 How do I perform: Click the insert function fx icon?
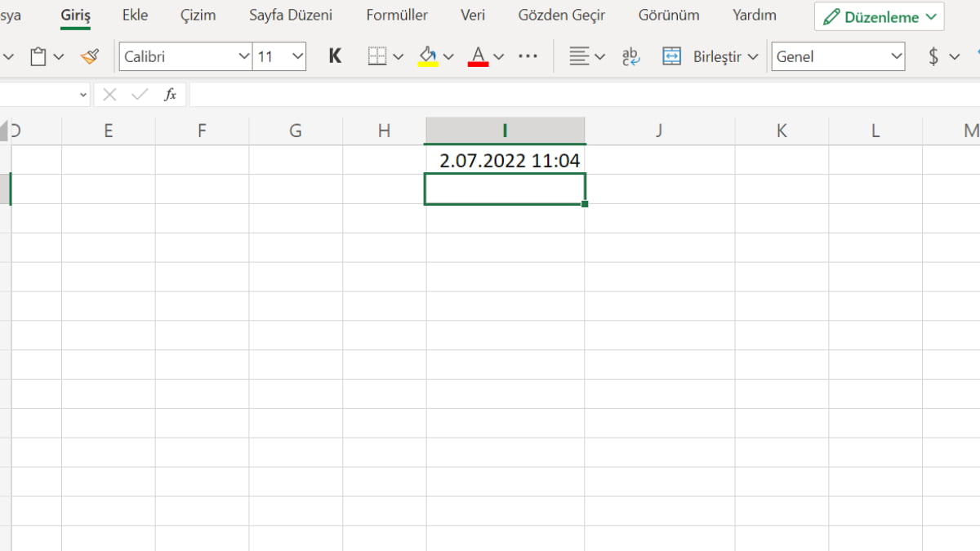point(170,95)
